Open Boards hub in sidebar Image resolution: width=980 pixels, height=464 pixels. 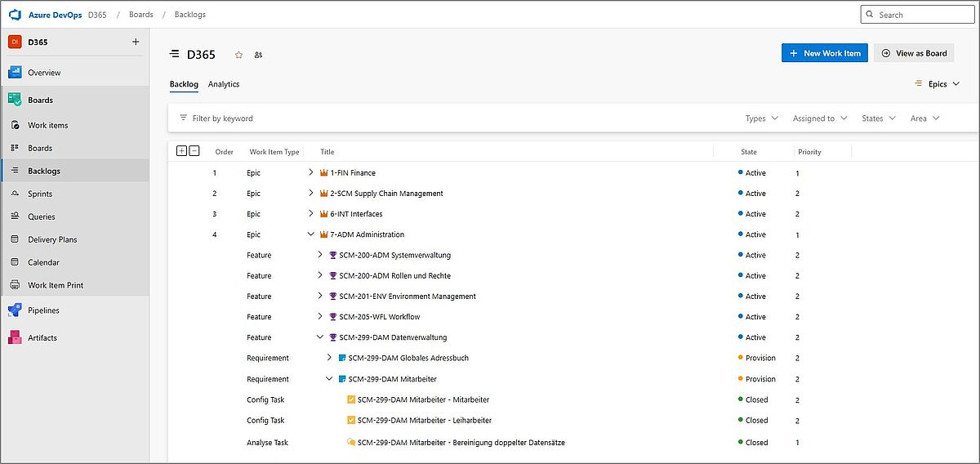click(40, 100)
